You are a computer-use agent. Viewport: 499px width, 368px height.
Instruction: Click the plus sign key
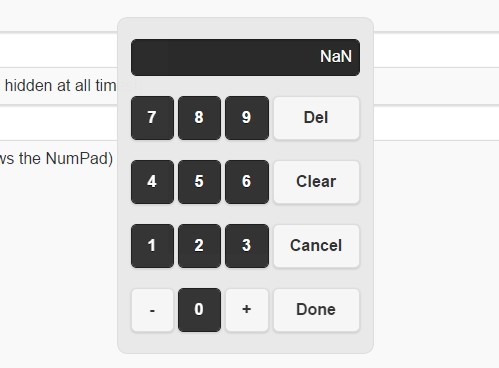tap(247, 310)
